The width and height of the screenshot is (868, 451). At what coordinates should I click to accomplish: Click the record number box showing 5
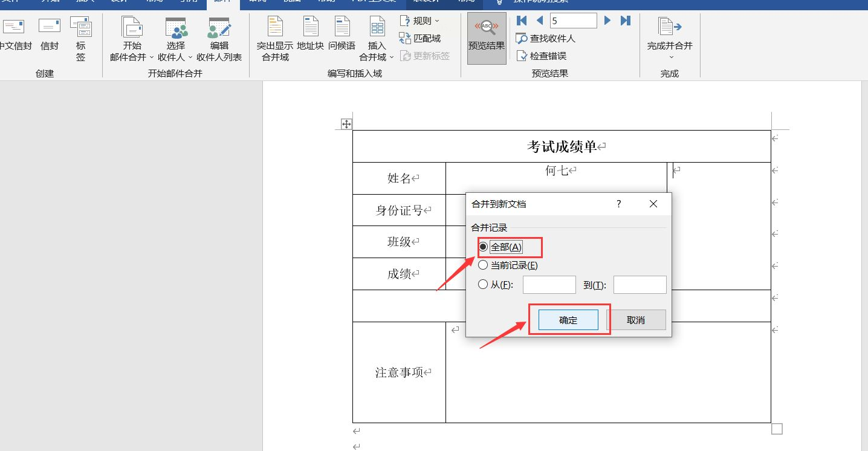[x=573, y=21]
